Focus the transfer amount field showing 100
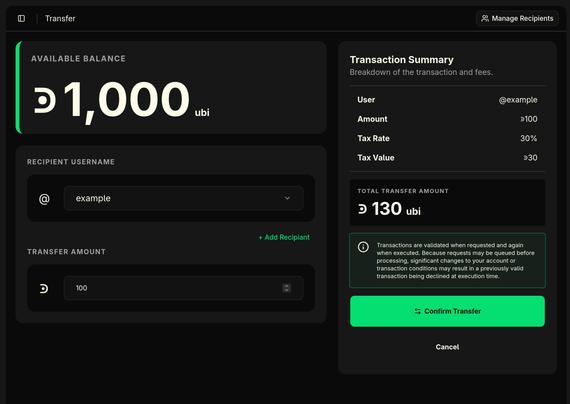Screen dimensions: 570x404 pyautogui.click(x=184, y=288)
